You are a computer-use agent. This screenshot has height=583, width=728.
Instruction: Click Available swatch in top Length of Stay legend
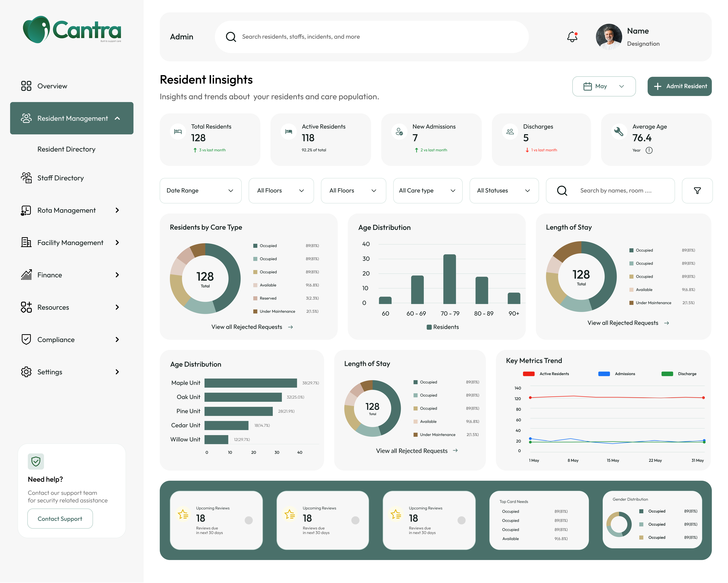point(631,290)
